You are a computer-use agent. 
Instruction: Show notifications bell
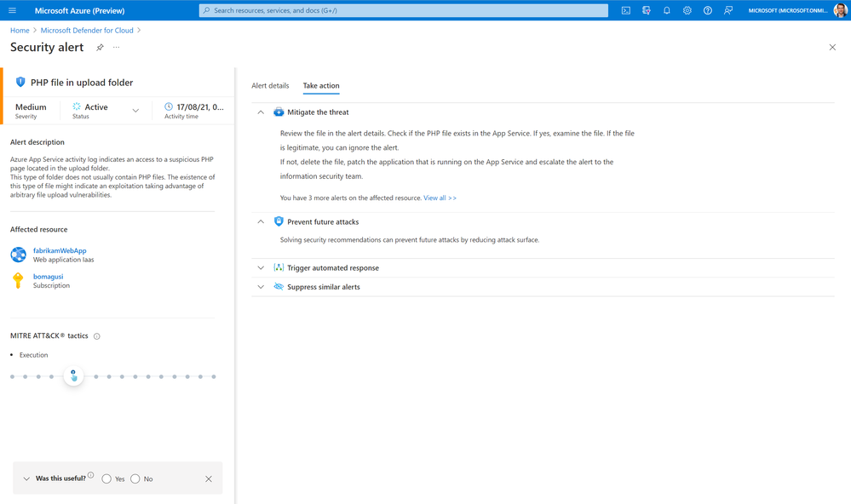pyautogui.click(x=666, y=10)
